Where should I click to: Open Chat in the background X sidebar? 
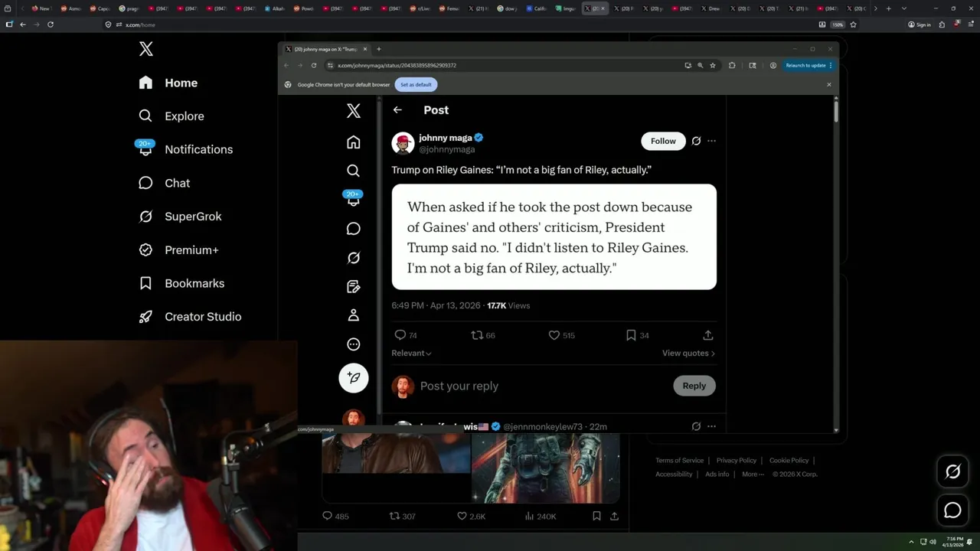[164, 183]
